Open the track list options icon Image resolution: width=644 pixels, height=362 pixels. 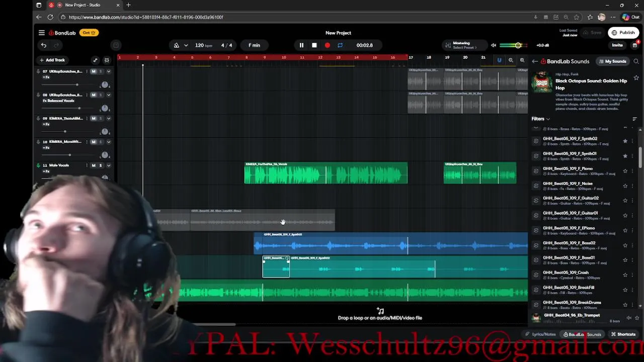tap(107, 60)
